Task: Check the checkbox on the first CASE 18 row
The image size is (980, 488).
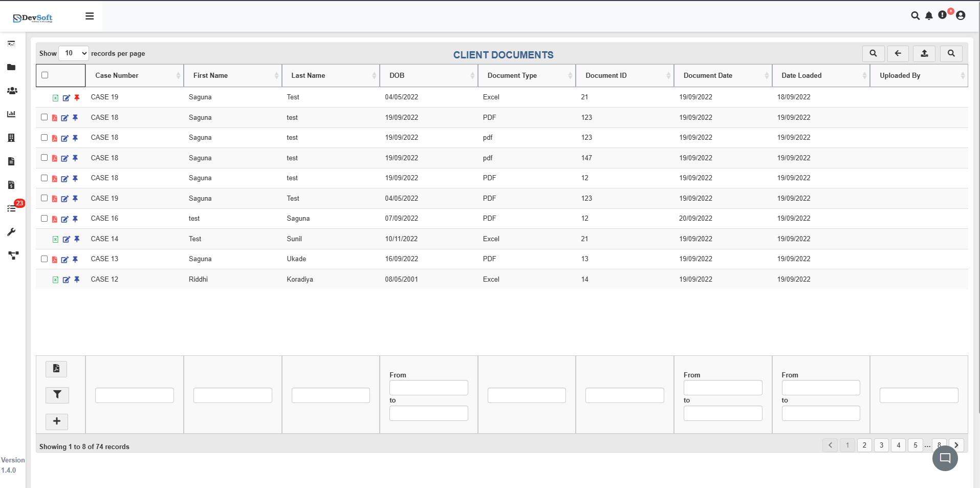Action: tap(44, 117)
